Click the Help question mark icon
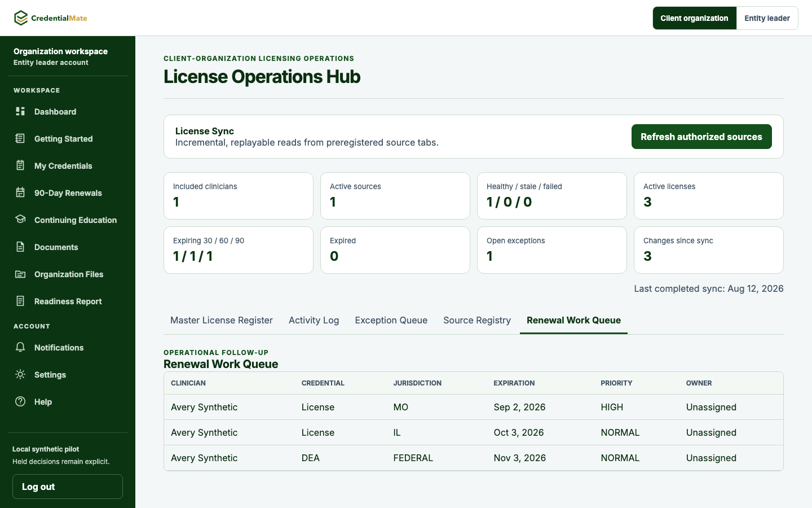Screen dimensions: 812x508 click(x=20, y=401)
